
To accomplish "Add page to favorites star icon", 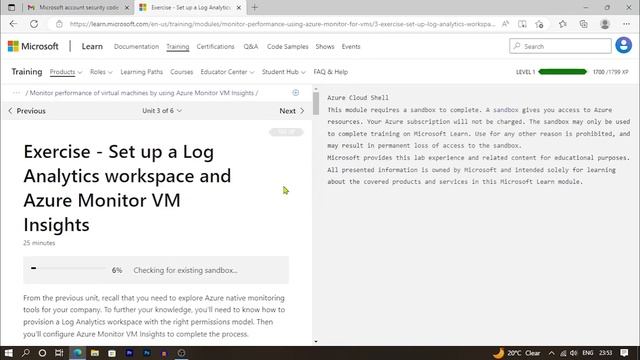I will (539, 24).
